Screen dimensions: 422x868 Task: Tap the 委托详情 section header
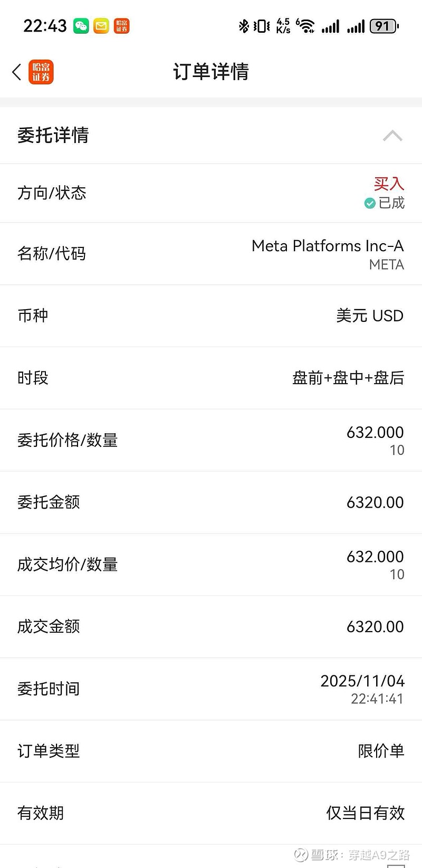(x=211, y=136)
